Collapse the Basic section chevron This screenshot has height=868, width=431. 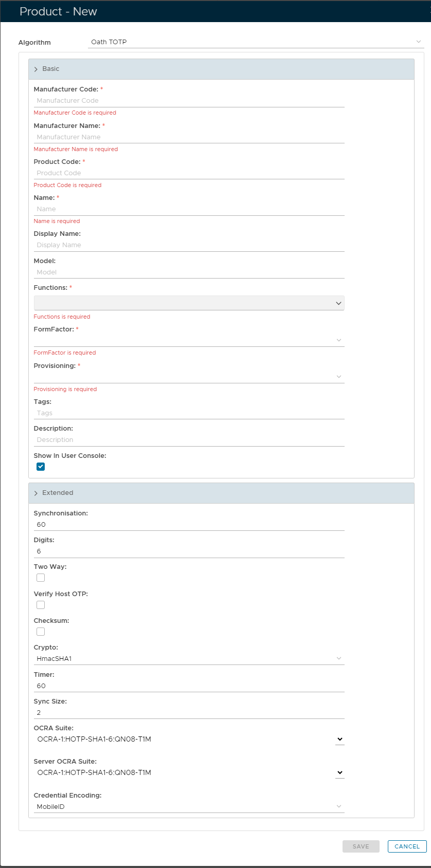point(36,69)
